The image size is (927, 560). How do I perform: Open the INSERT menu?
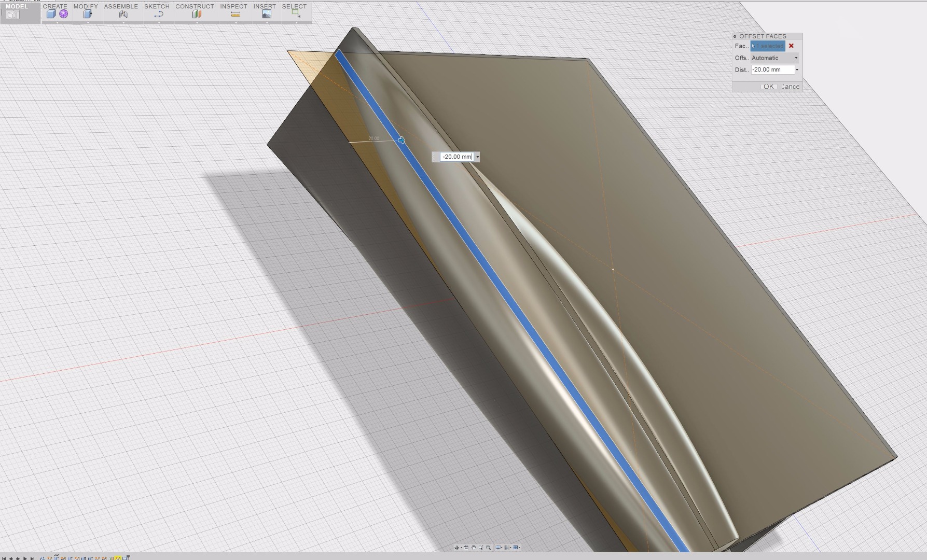coord(265,6)
